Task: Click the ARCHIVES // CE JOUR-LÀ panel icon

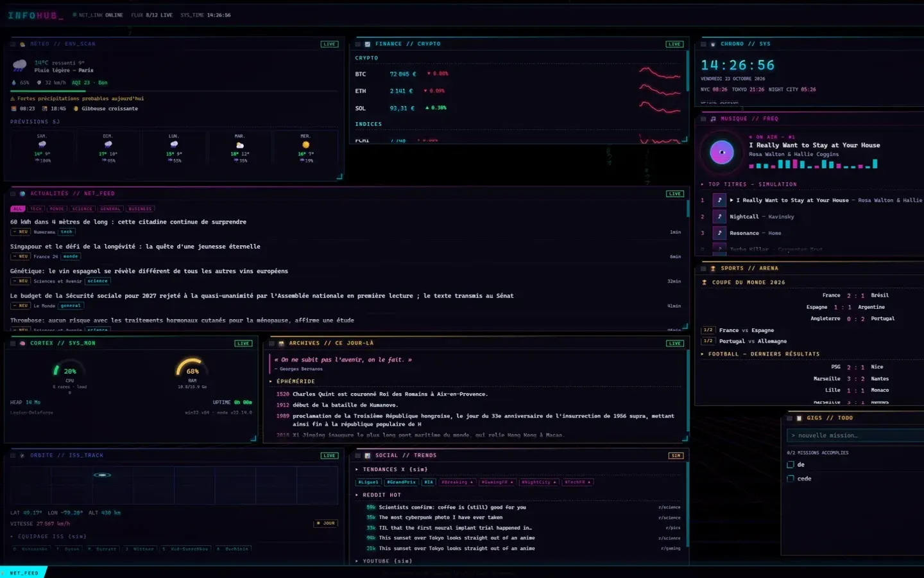Action: tap(281, 343)
